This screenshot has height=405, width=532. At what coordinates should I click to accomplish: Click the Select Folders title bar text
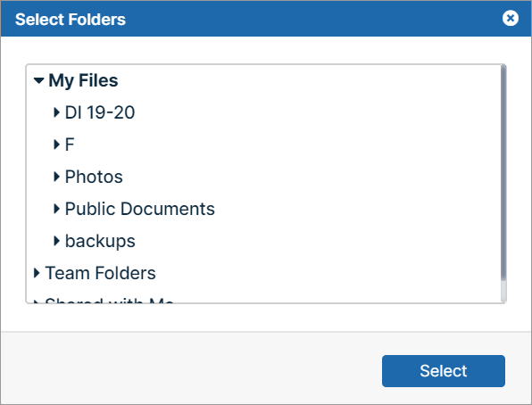[x=71, y=20]
